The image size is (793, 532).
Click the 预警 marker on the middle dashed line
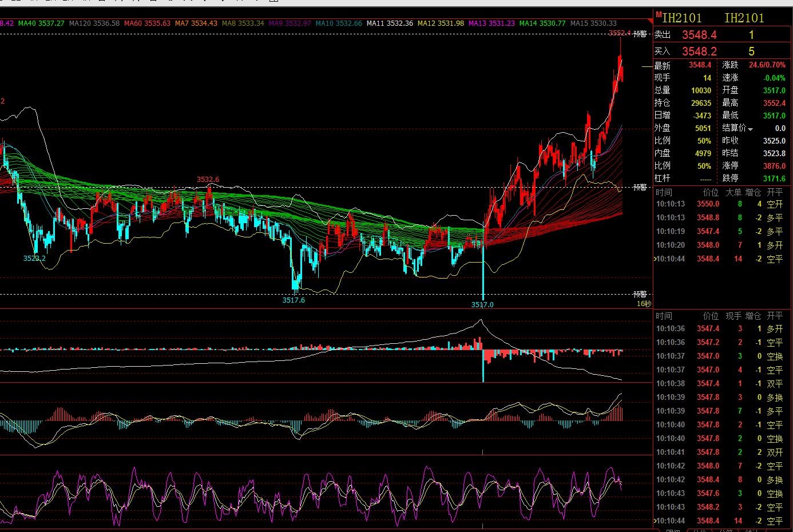point(640,187)
